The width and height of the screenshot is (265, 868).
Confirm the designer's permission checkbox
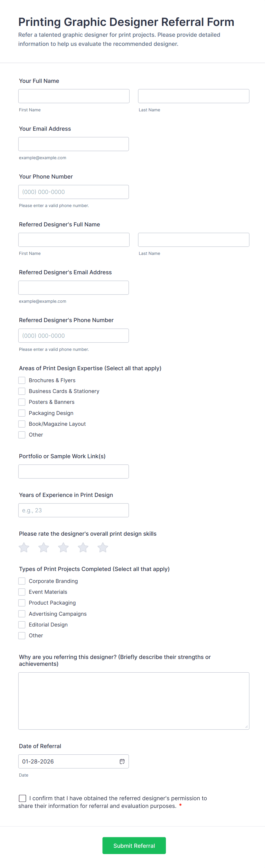[23, 798]
